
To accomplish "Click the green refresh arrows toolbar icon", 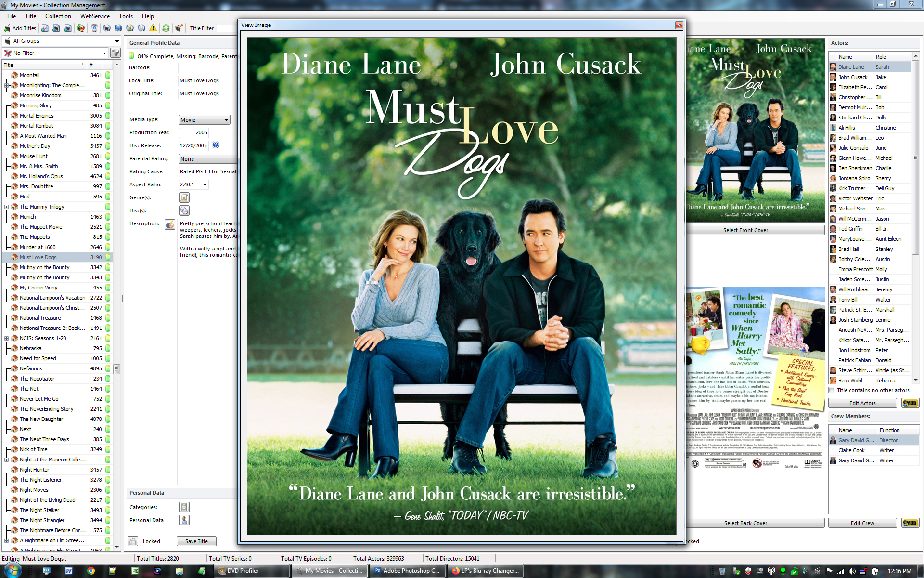I will tap(166, 28).
